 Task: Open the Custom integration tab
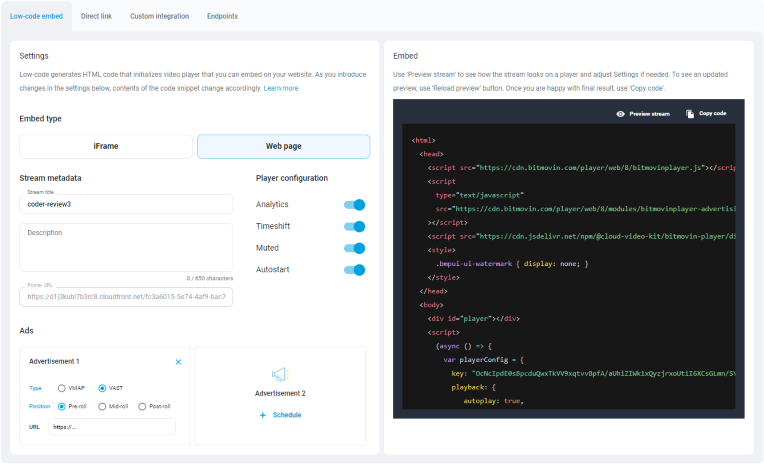pos(157,17)
